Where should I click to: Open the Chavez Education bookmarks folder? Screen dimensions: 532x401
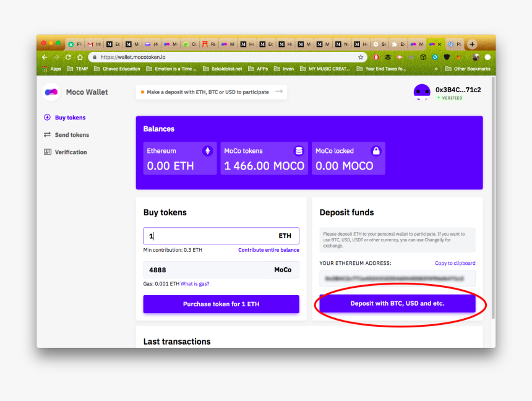(117, 69)
